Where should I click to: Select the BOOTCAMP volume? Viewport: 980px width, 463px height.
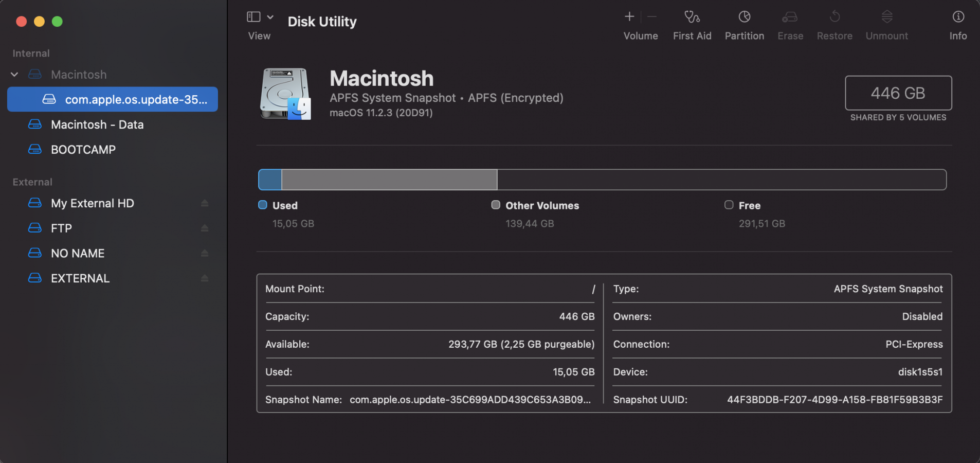(83, 150)
